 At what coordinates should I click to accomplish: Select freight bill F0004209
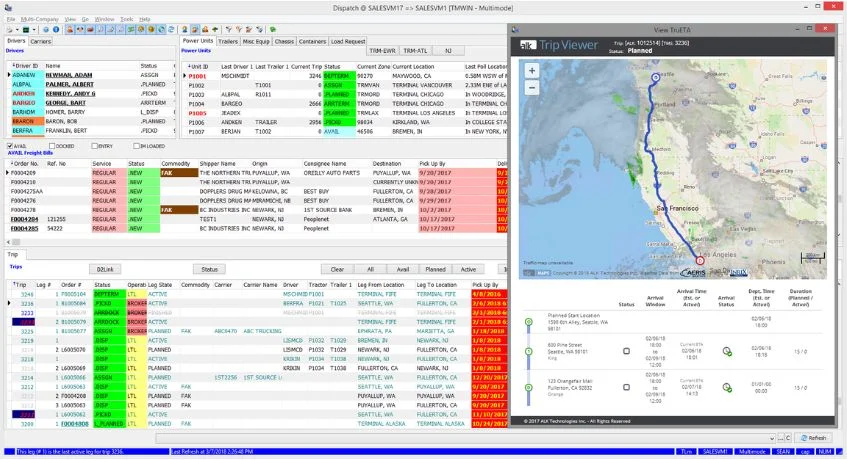(23, 173)
